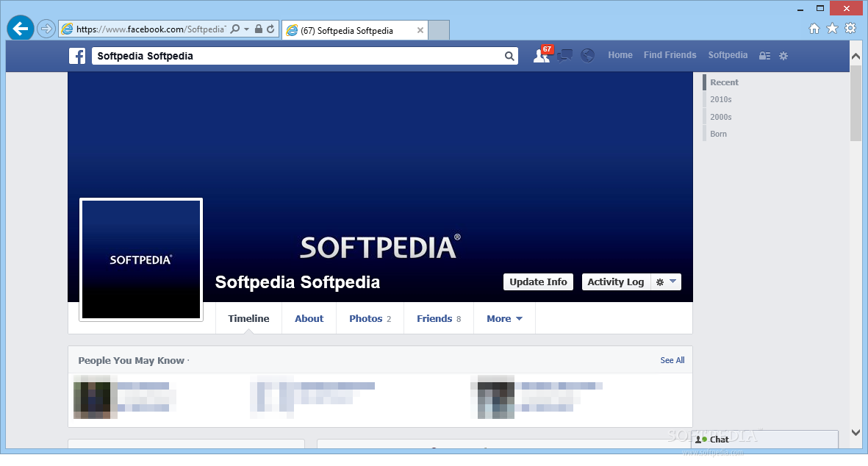Expand the More dropdown tab
The height and width of the screenshot is (466, 868).
tap(504, 319)
